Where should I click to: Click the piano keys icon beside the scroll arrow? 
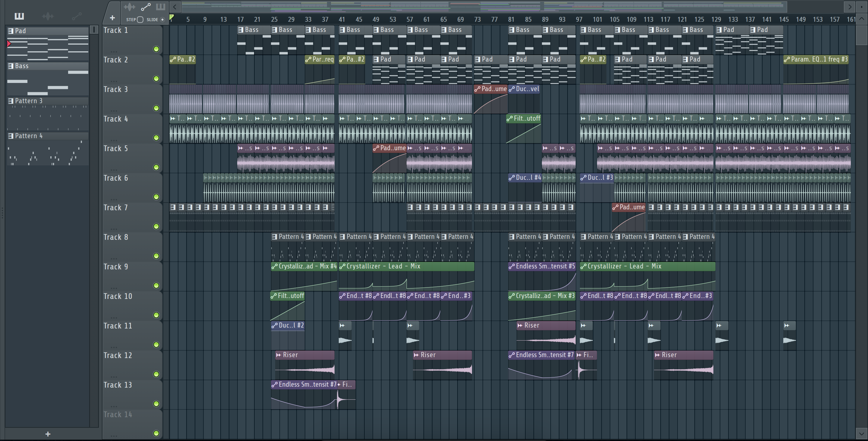coord(160,6)
